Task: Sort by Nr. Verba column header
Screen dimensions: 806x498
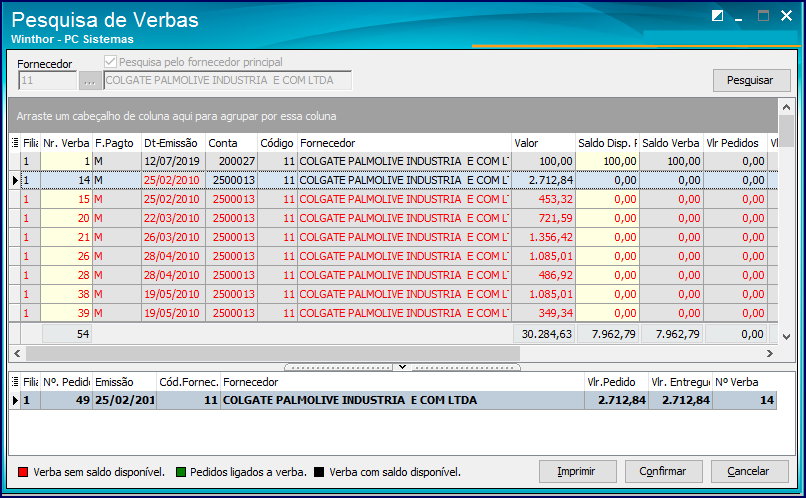Action: pyautogui.click(x=66, y=143)
